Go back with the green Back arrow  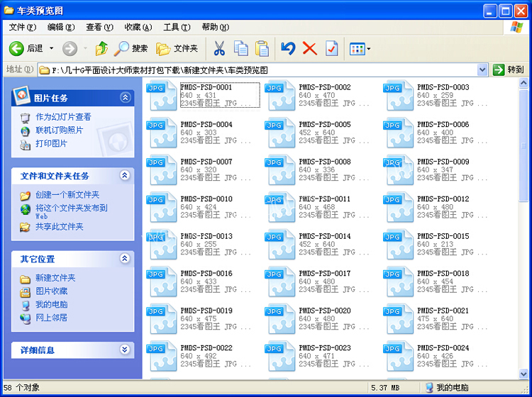click(16, 49)
